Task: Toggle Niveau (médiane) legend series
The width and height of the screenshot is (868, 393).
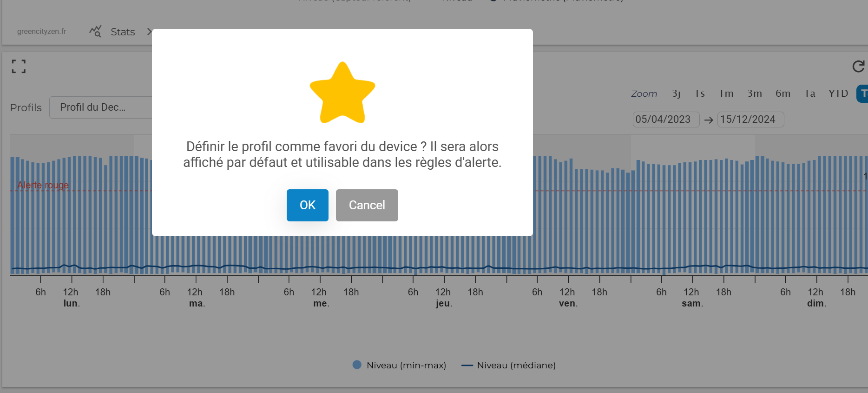Action: (x=509, y=365)
